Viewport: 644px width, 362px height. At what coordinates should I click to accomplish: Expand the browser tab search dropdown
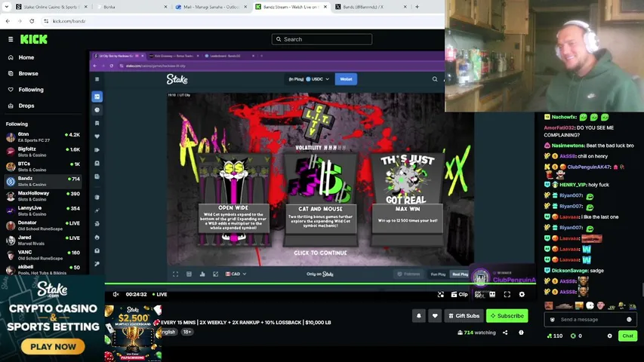click(x=6, y=7)
